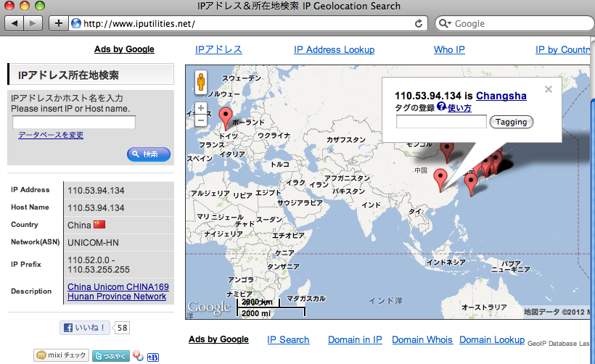Zoom in the map with plus button
This screenshot has height=364, width=595.
(x=201, y=108)
